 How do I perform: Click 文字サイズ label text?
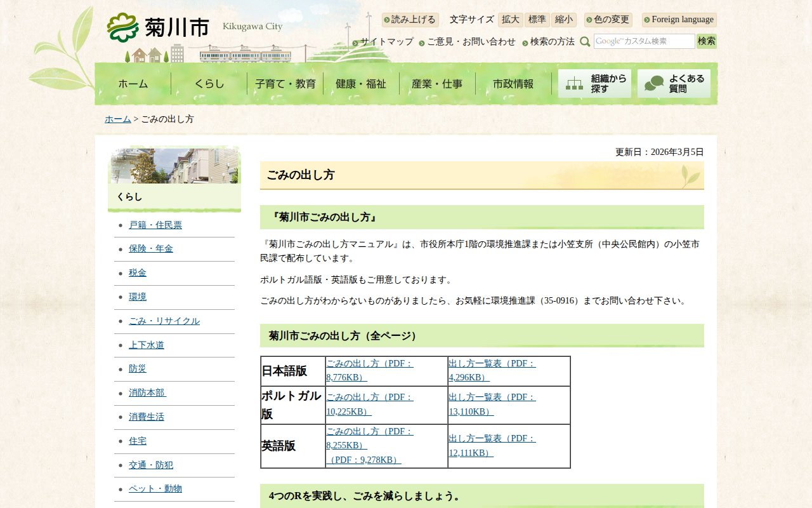tap(472, 20)
